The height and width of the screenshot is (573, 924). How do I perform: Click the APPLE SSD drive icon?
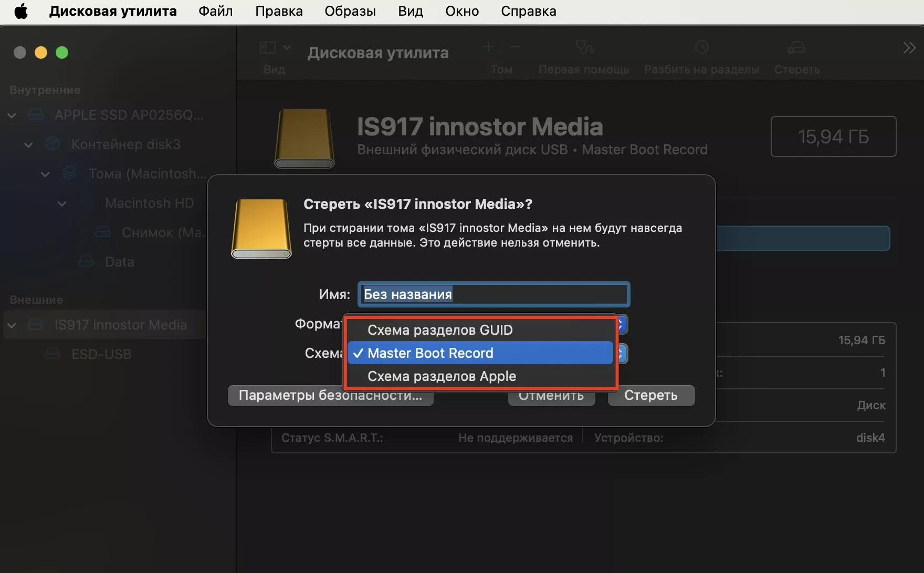tap(36, 114)
